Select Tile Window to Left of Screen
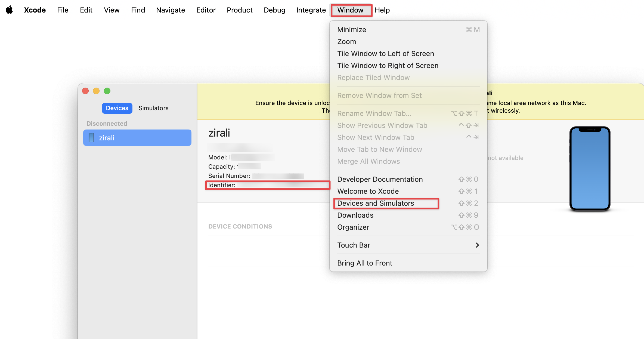Image resolution: width=644 pixels, height=339 pixels. click(x=408, y=54)
